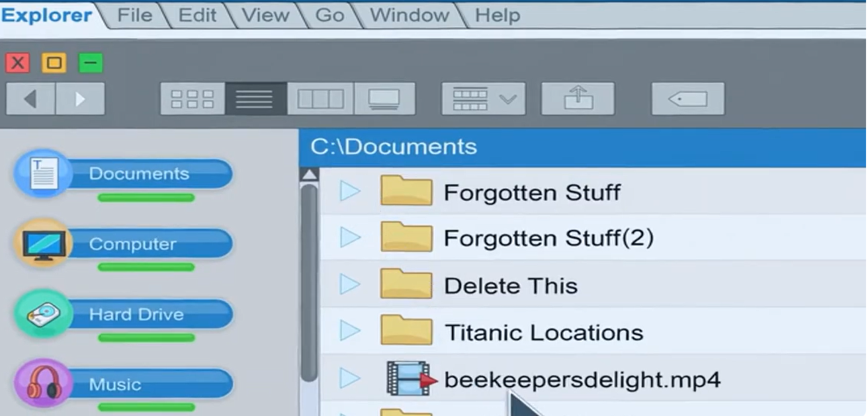
Task: Click the yellow maximize square button
Action: pyautogui.click(x=54, y=63)
